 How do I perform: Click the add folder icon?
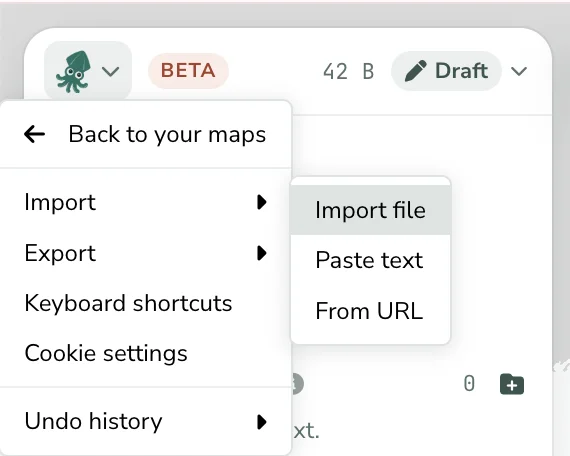tap(512, 384)
